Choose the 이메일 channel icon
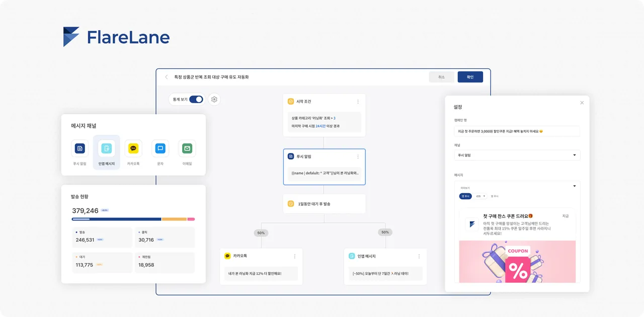Viewport: 644px width, 317px height. pos(187,148)
